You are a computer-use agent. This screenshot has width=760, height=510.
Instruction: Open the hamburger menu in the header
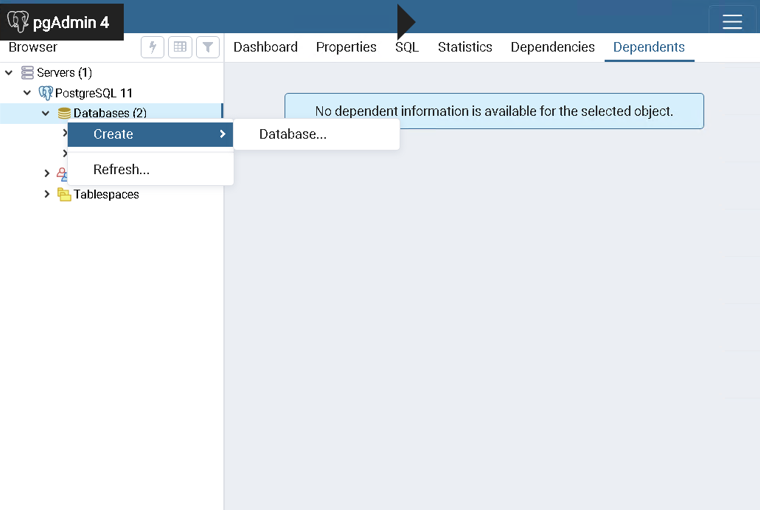(x=732, y=22)
